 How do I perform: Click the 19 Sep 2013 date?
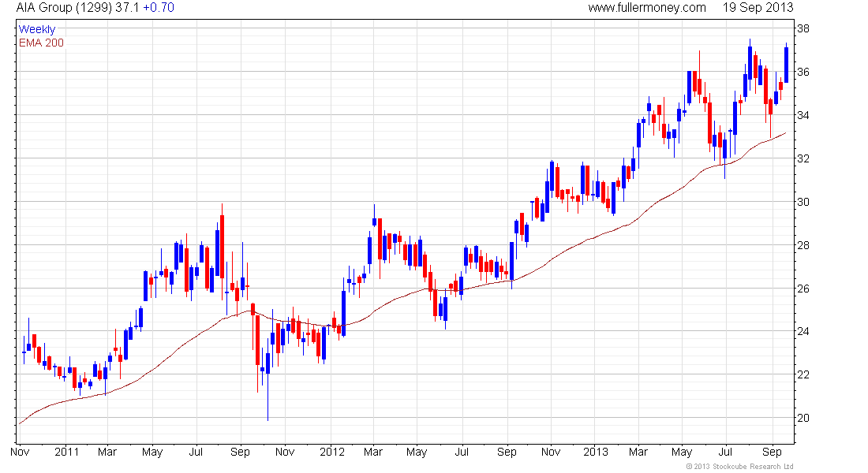pos(758,8)
